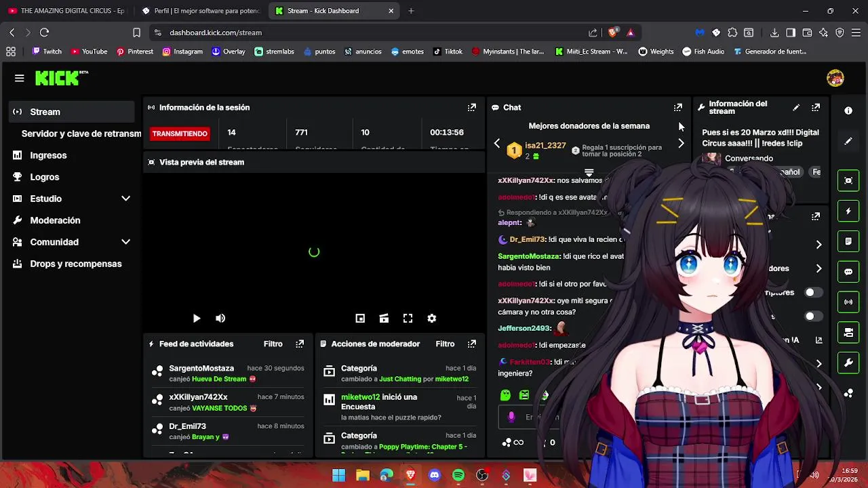
Task: Toggle moderator actions document widget button
Action: click(x=848, y=241)
